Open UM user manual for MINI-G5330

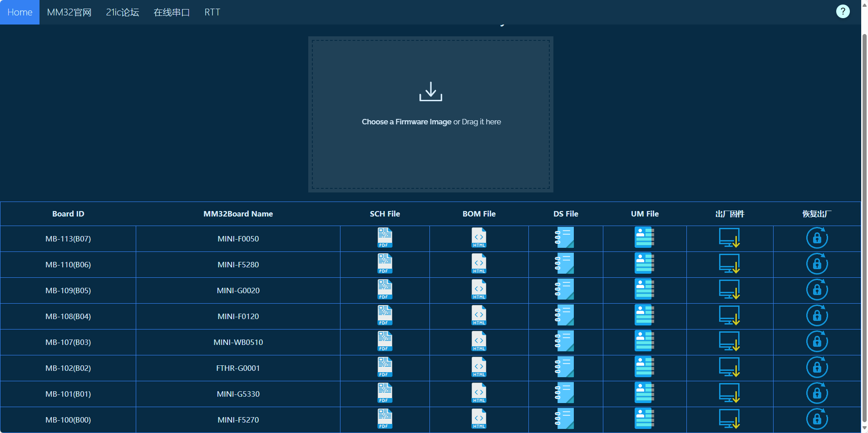(644, 393)
